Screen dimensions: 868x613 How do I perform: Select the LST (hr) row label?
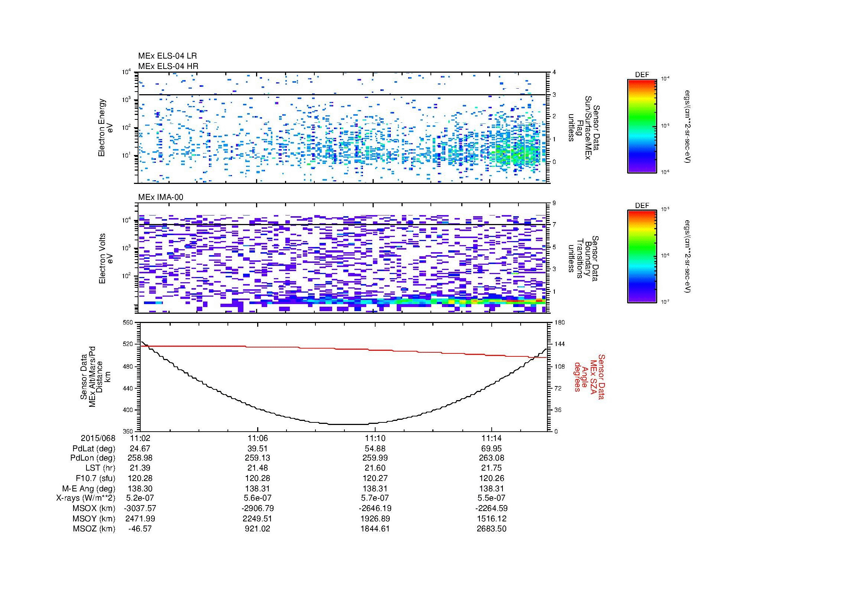click(x=100, y=468)
